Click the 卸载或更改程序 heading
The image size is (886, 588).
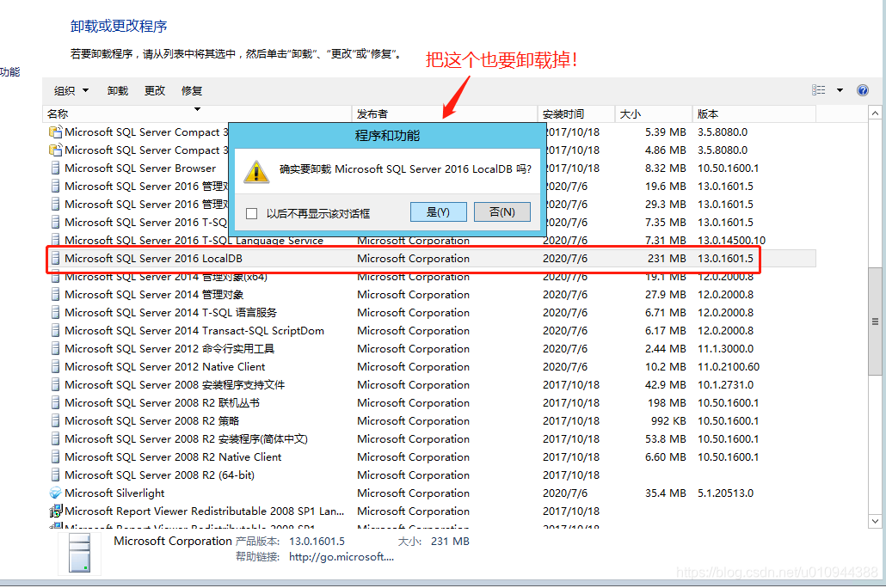click(x=119, y=26)
